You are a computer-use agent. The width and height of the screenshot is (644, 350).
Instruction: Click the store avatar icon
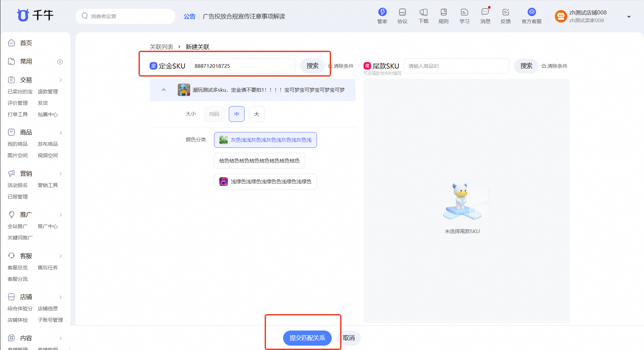coord(560,16)
